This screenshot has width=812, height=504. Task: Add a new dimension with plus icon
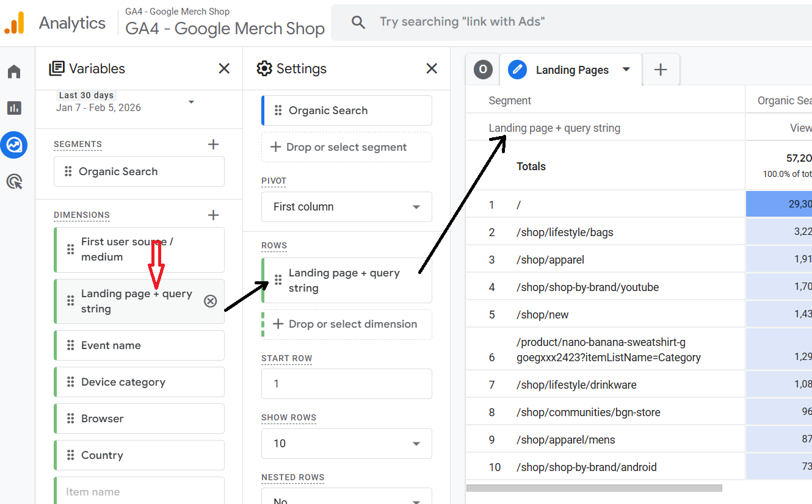click(213, 215)
